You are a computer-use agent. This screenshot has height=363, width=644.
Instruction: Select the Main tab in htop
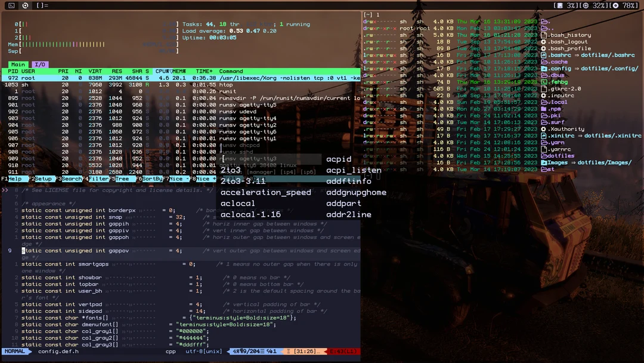[18, 64]
